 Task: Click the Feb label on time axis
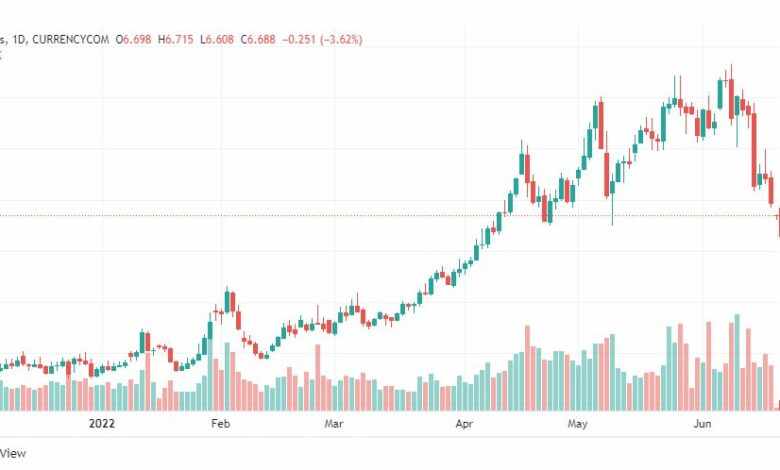(220, 424)
